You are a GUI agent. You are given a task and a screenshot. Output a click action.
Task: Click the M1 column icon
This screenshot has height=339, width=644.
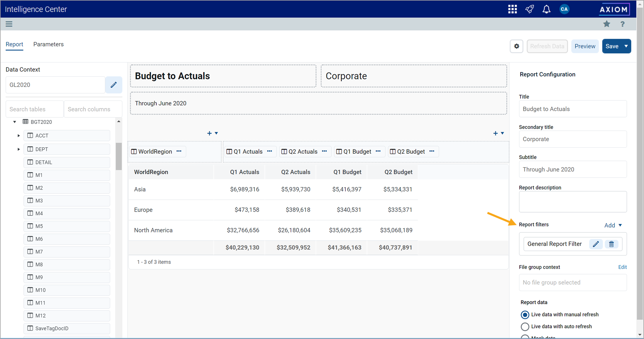point(30,175)
